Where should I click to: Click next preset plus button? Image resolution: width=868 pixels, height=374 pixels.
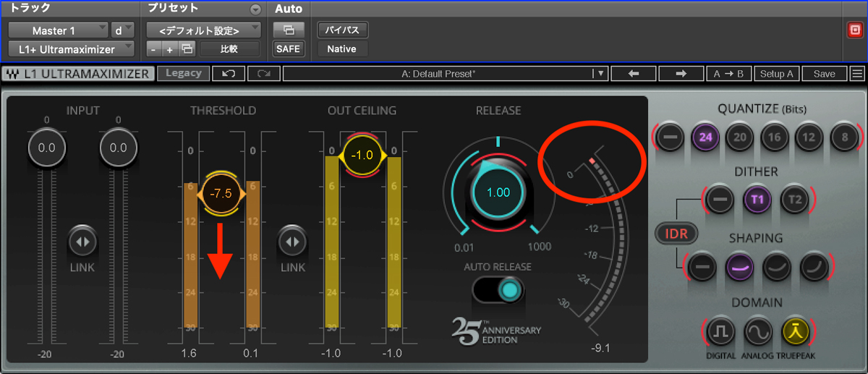[x=170, y=49]
